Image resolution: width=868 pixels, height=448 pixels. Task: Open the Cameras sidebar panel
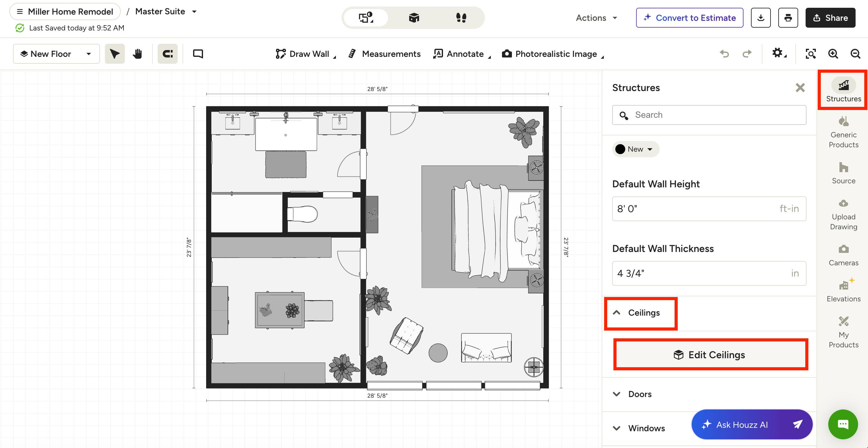[x=843, y=255]
